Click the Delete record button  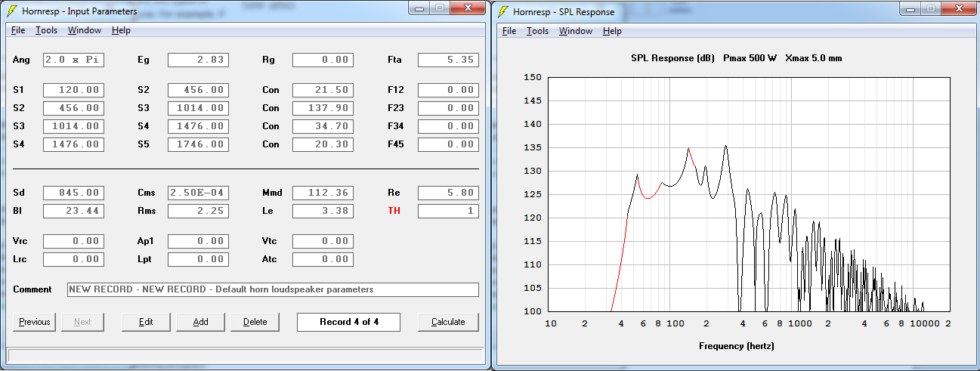(255, 322)
